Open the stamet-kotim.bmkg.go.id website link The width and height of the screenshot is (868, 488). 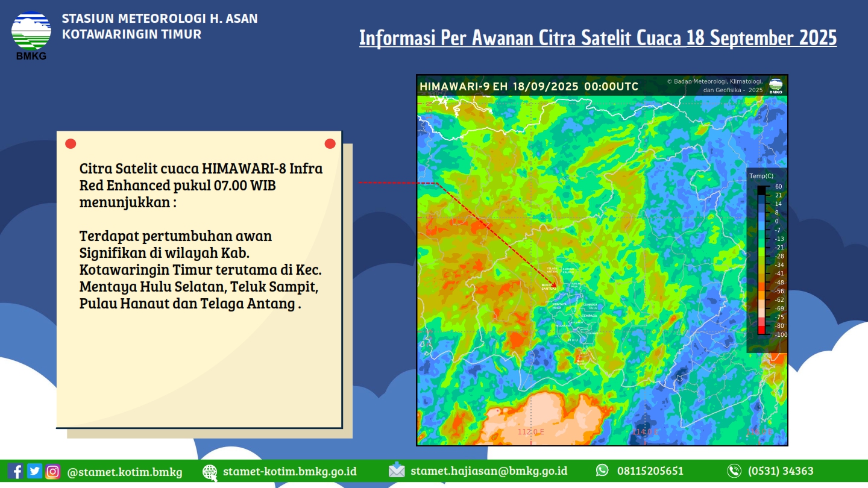(x=290, y=471)
